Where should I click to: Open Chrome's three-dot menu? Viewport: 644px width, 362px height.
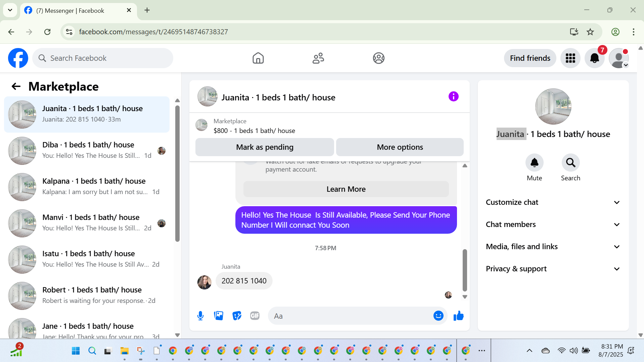coord(633,32)
